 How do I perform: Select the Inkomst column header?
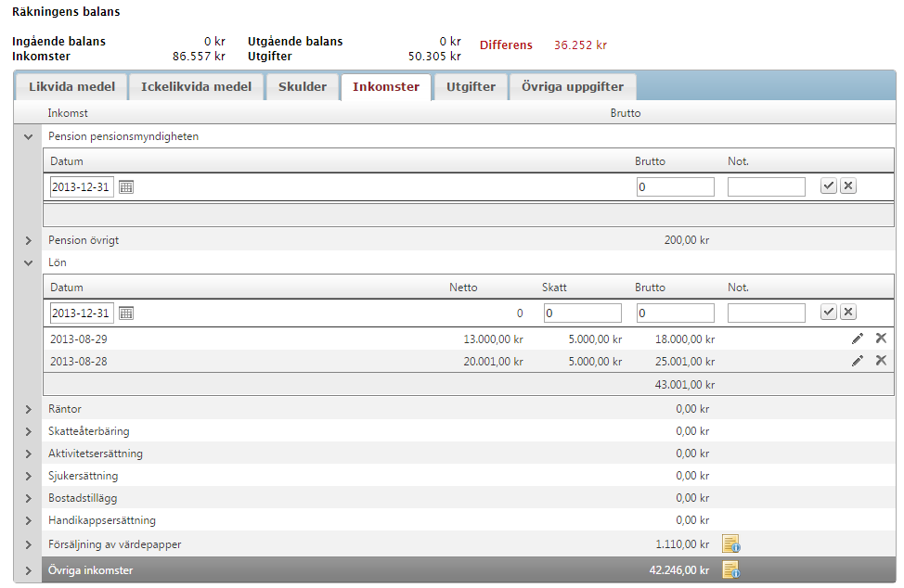68,113
